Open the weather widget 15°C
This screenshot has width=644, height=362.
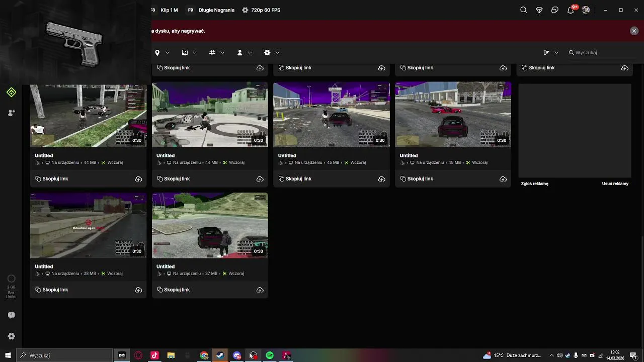(x=512, y=355)
